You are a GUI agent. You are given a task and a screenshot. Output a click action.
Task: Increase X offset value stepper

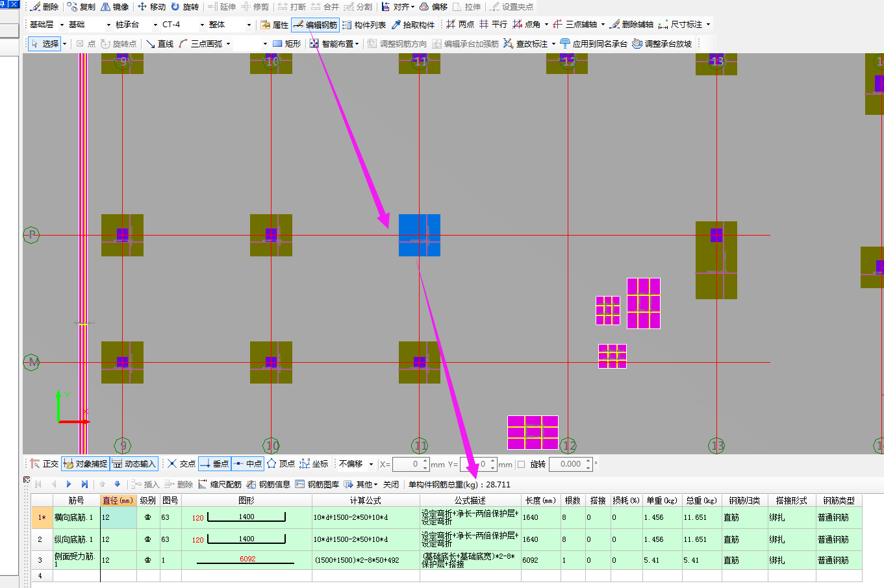click(425, 461)
